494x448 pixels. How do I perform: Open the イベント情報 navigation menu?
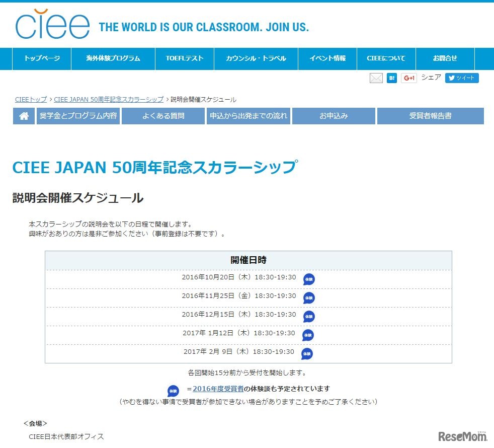(x=327, y=58)
